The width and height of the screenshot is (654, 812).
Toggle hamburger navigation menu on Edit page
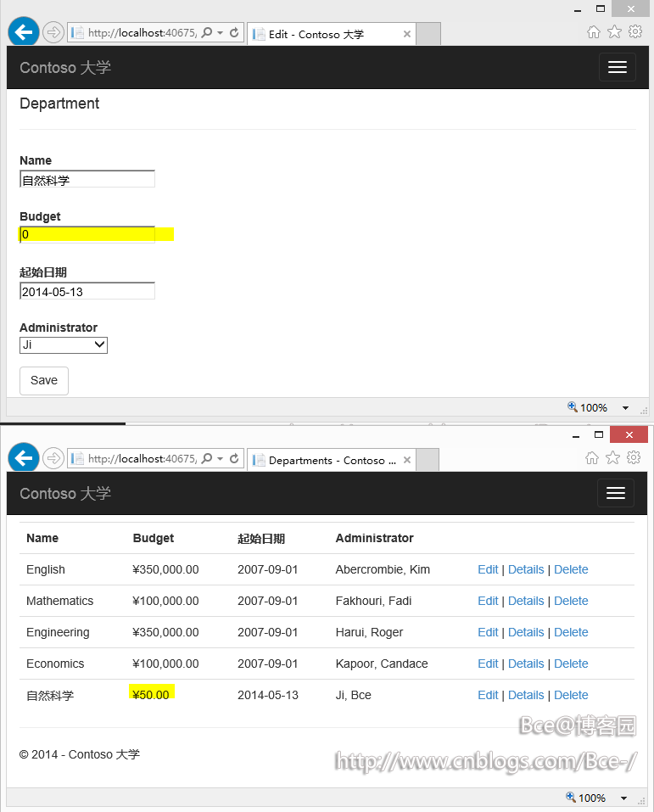click(x=618, y=67)
